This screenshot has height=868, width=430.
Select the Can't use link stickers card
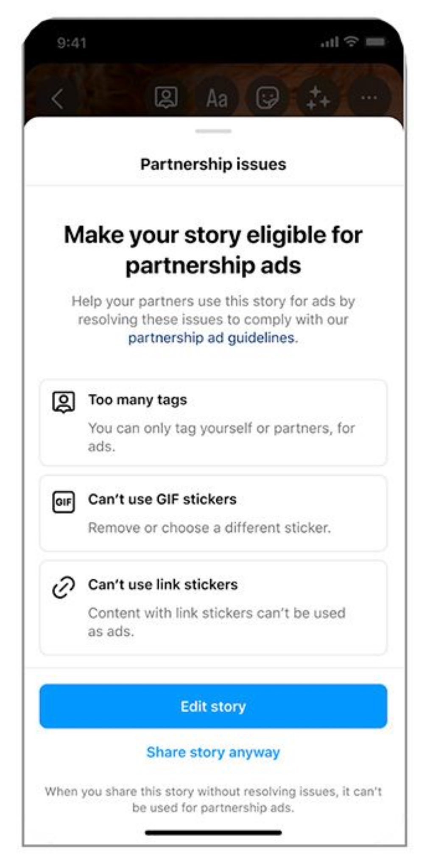coord(213,608)
